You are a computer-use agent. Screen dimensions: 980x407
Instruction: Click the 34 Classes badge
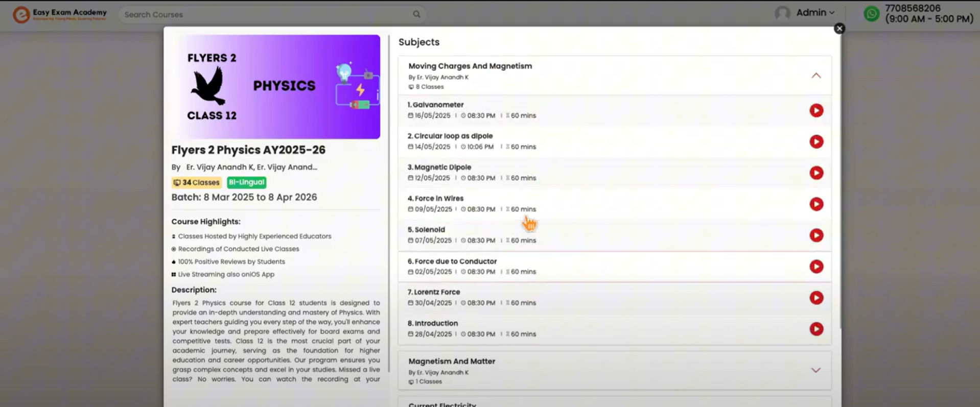(196, 182)
